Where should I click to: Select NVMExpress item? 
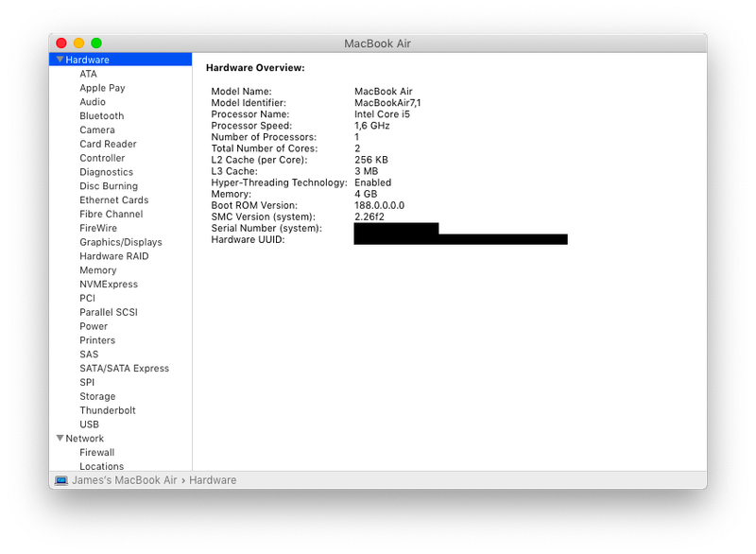point(109,284)
